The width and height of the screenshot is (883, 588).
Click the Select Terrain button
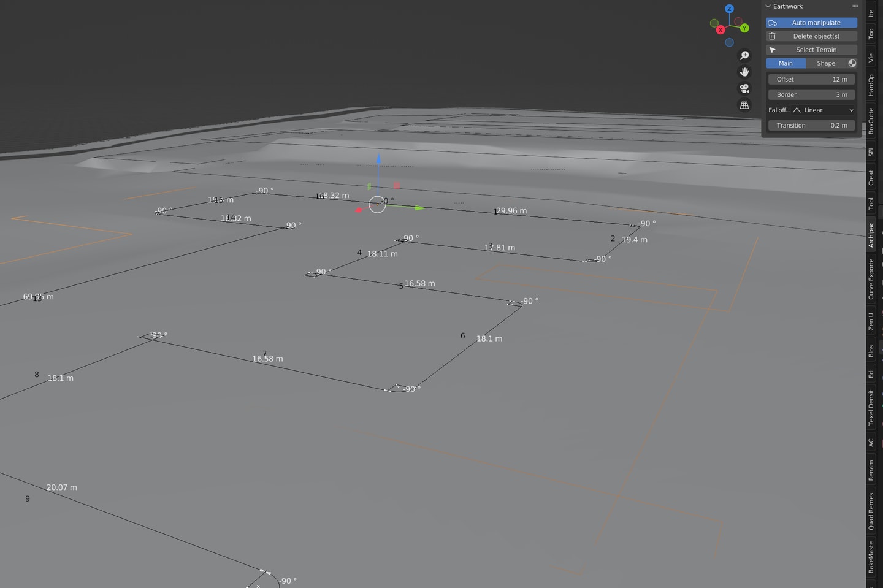tap(811, 50)
